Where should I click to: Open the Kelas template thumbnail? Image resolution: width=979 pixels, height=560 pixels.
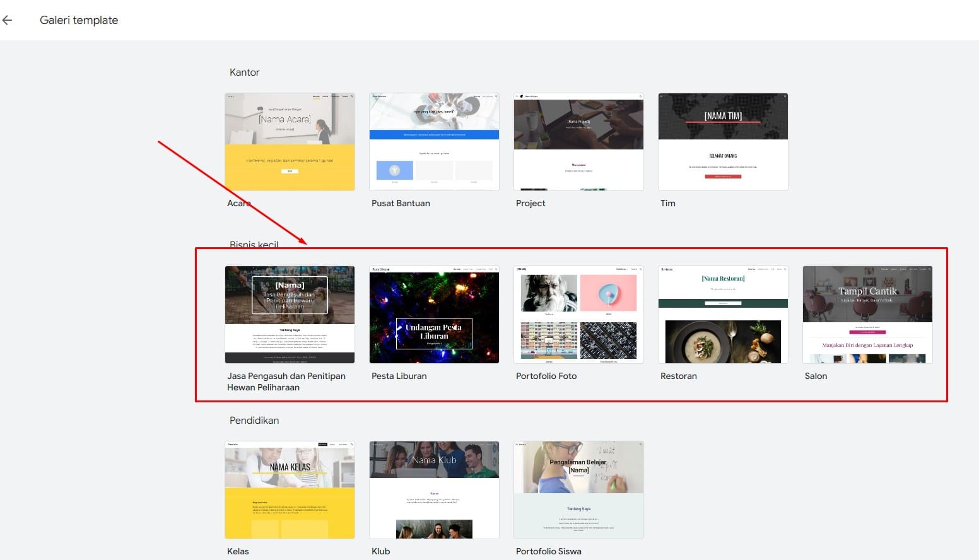(x=290, y=490)
